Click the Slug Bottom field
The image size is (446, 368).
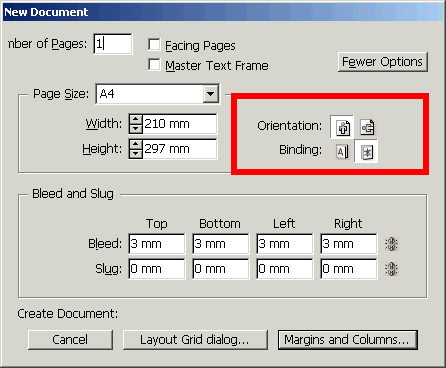(221, 269)
